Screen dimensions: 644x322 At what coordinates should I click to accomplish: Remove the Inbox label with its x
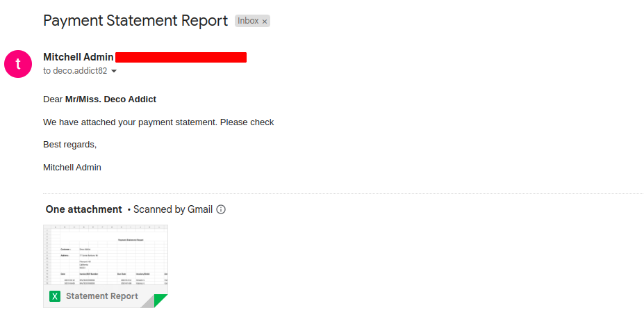pyautogui.click(x=265, y=22)
